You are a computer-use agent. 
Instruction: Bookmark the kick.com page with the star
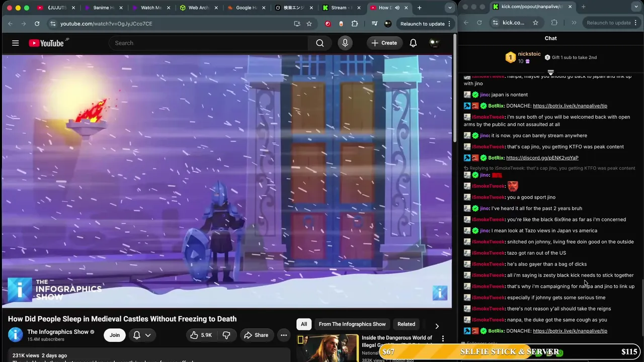point(535,23)
